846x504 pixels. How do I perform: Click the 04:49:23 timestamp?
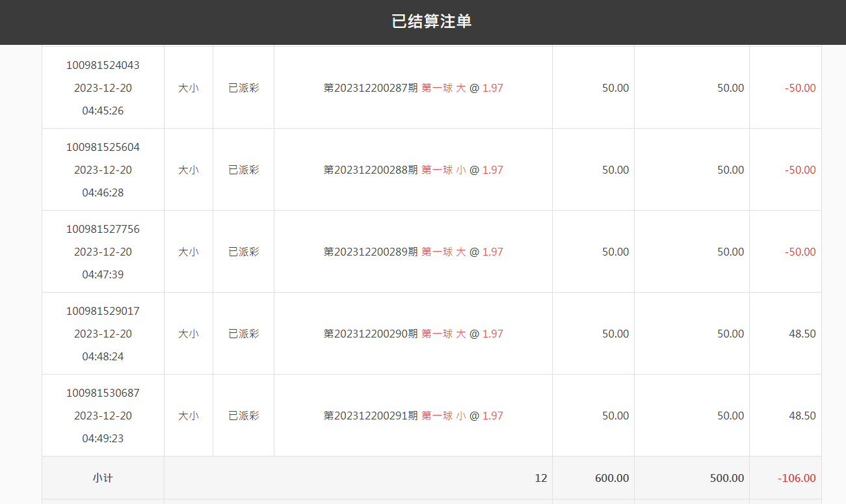103,438
